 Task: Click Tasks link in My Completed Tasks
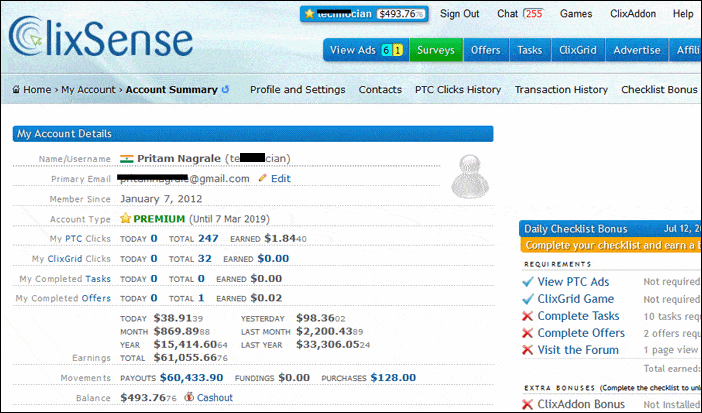tap(98, 279)
